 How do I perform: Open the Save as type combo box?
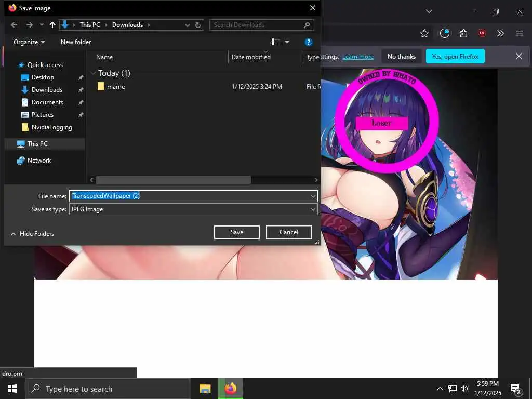(193, 209)
